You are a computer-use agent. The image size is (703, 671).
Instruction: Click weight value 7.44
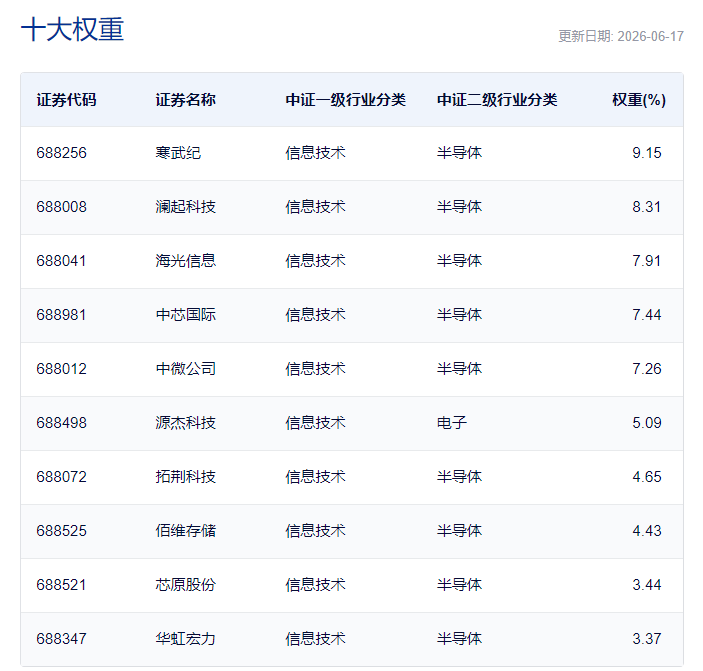pos(647,315)
